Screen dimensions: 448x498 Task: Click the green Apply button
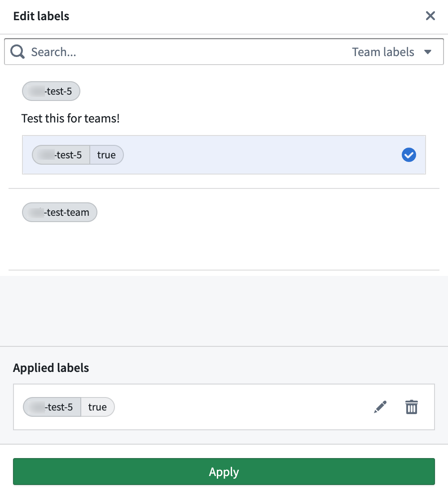[224, 472]
